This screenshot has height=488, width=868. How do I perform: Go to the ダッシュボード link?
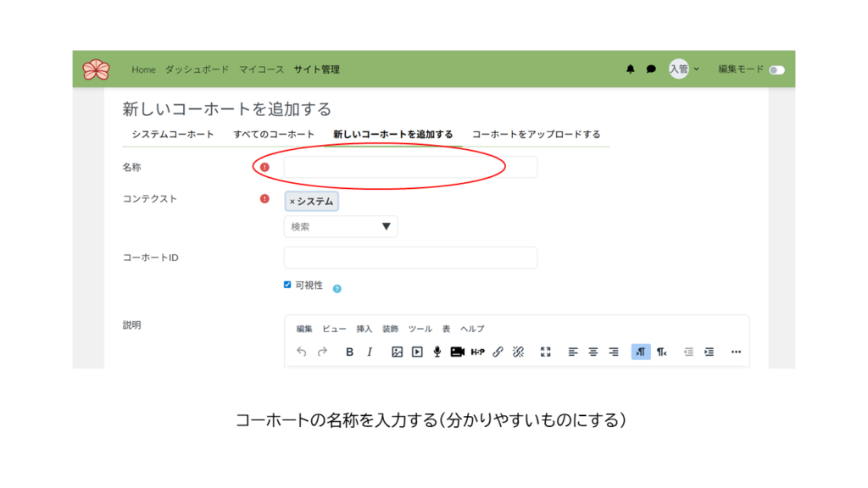[x=197, y=69]
